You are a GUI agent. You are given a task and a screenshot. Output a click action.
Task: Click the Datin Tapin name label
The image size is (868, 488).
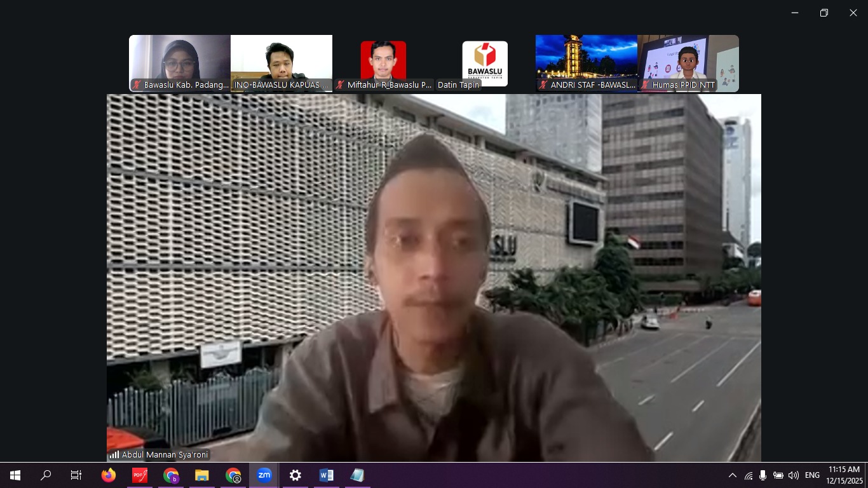459,85
